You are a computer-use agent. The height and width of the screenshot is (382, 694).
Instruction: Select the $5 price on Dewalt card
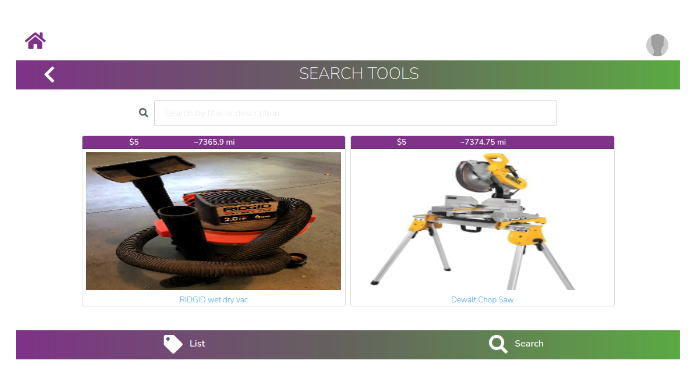click(x=401, y=142)
